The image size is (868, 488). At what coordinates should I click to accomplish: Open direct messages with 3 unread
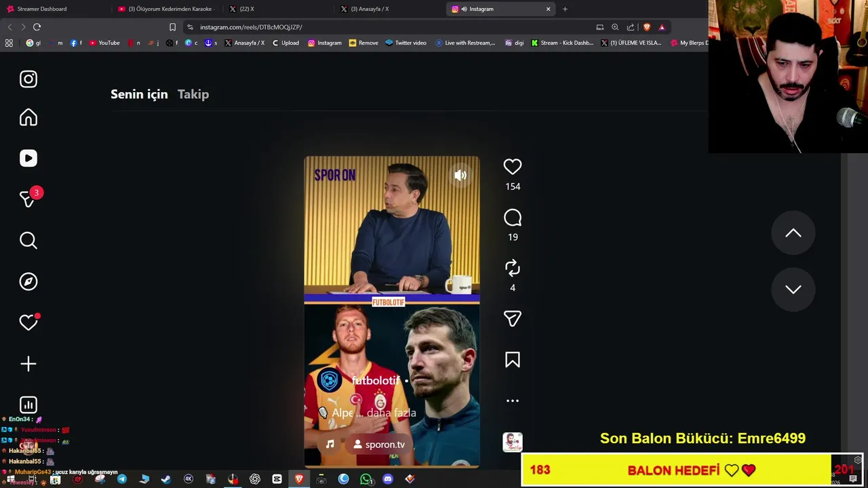pyautogui.click(x=28, y=199)
